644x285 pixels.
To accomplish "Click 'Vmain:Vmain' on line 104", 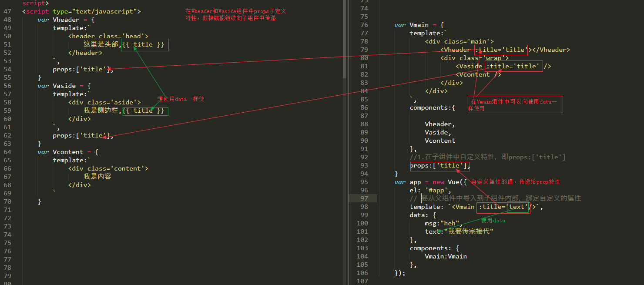I will [446, 256].
